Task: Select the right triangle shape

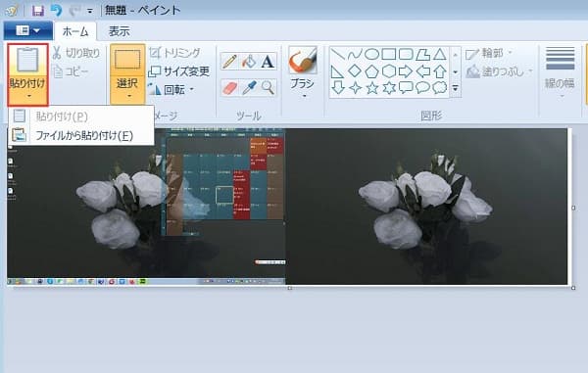Action: (x=337, y=71)
